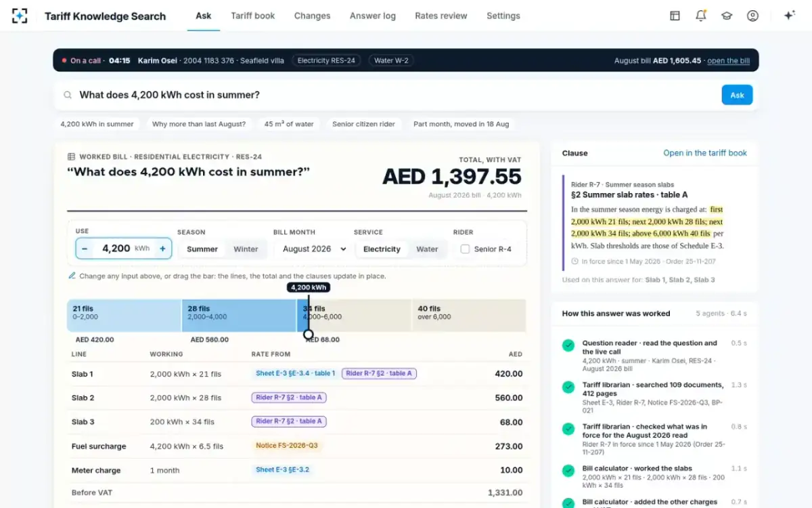Click the search question input field
The width and height of the screenshot is (812, 508).
396,95
